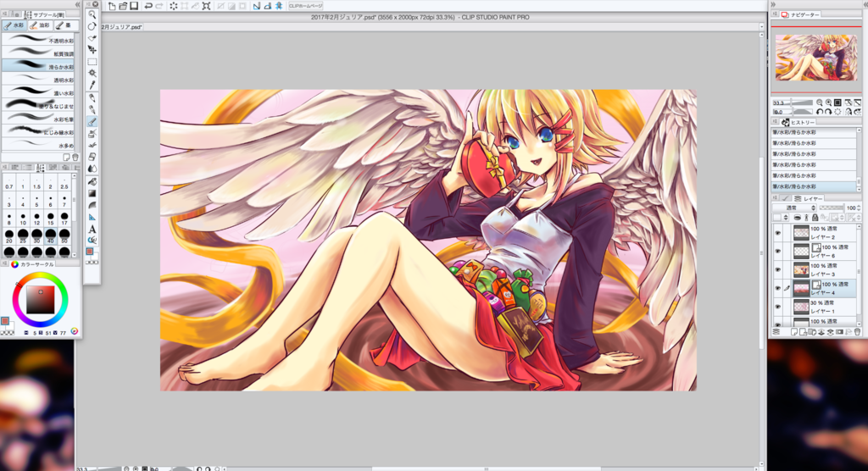Select the Blend droplet tool in toolbox
Viewport: 868px width, 471px height.
pos(92,169)
